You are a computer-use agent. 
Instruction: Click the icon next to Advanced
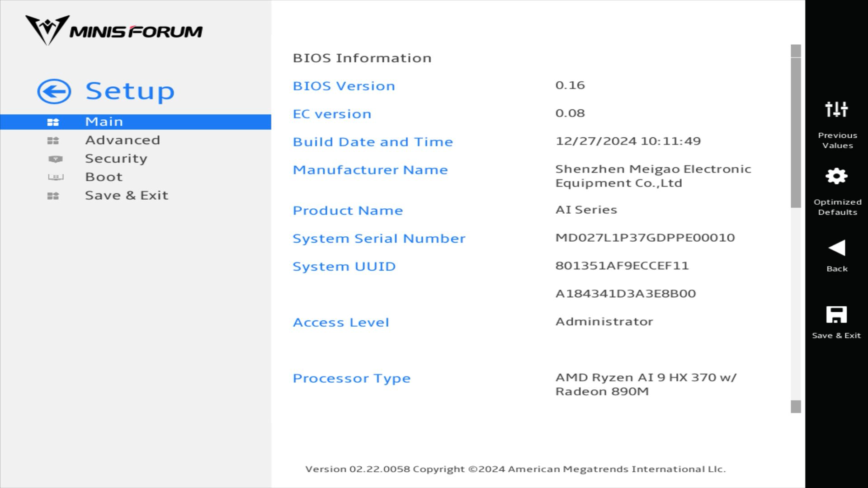[x=53, y=141]
